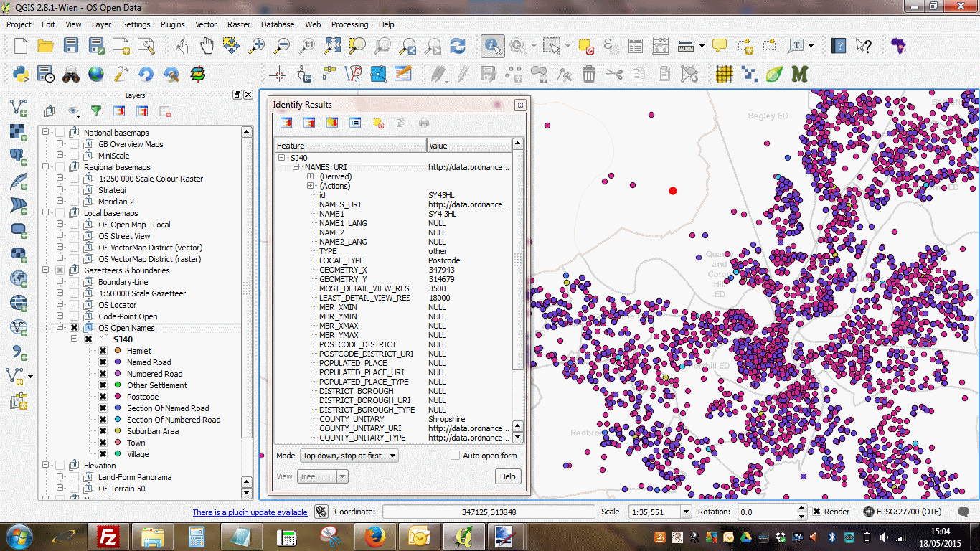The height and width of the screenshot is (551, 980).
Task: Select the Identify Features tool
Action: click(492, 46)
